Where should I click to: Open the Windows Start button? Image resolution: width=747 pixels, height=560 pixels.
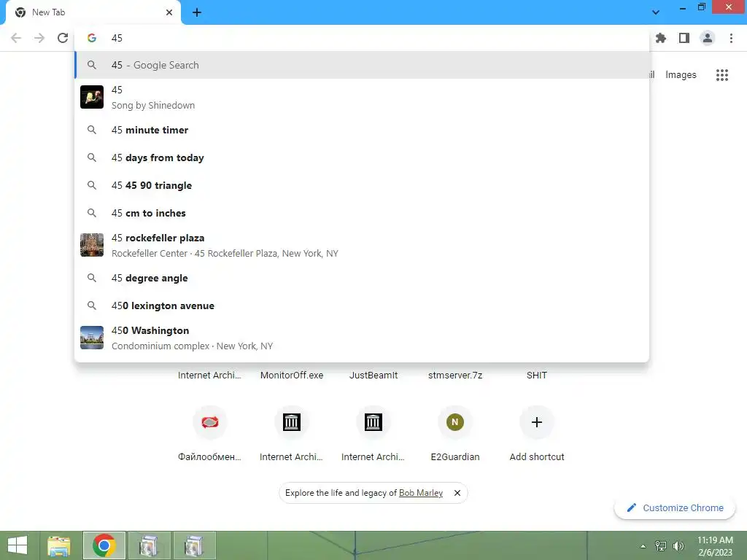click(x=18, y=545)
